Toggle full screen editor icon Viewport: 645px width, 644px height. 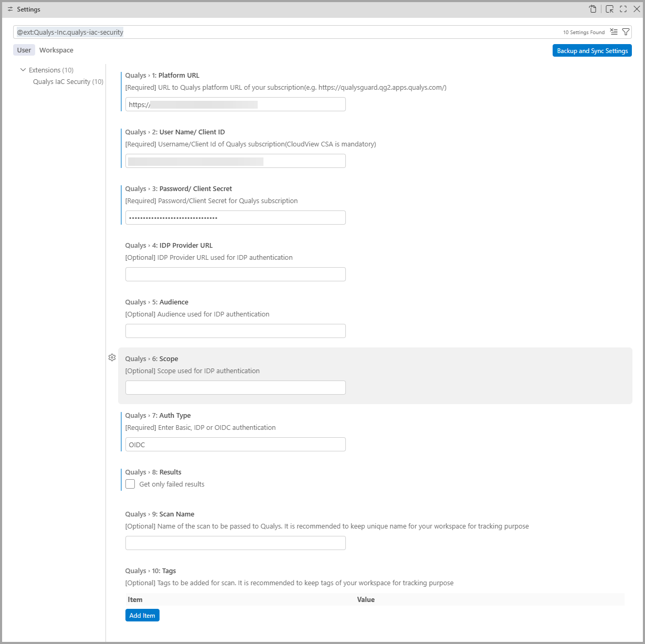[x=623, y=9]
